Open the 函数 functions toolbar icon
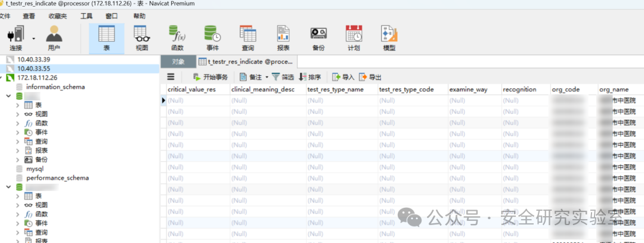 pos(177,39)
